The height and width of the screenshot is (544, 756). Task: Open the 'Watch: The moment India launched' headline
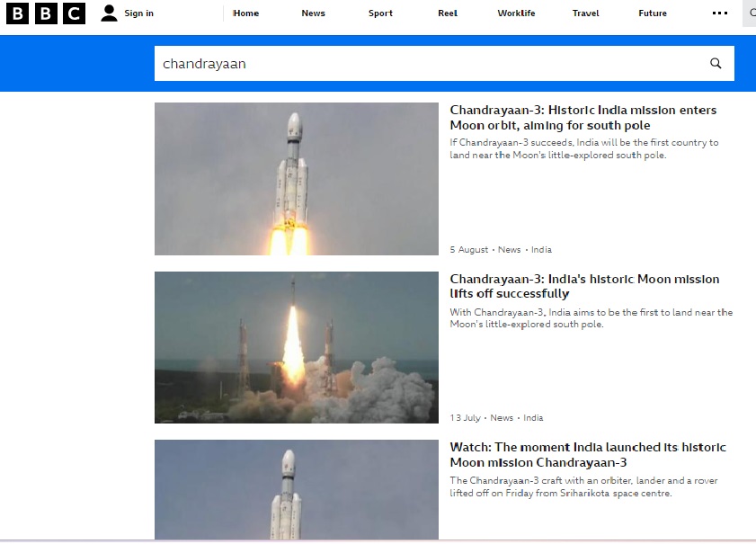588,454
